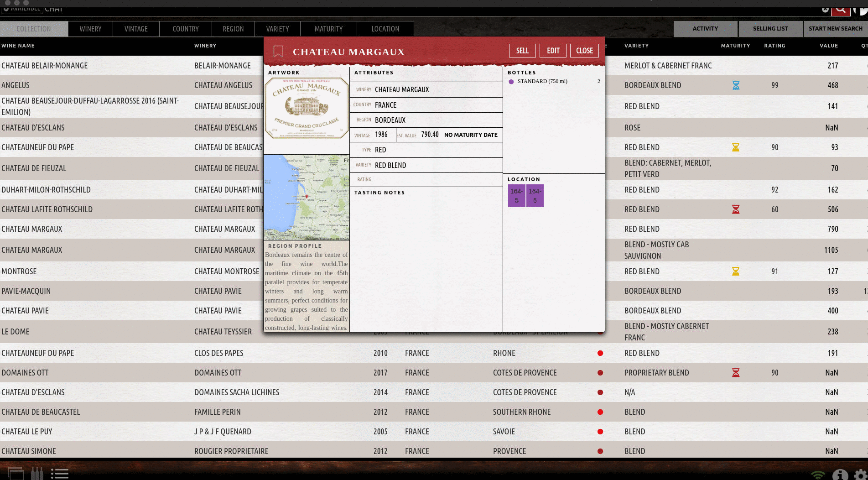
Task: Switch to the Variety tab
Action: pos(277,29)
